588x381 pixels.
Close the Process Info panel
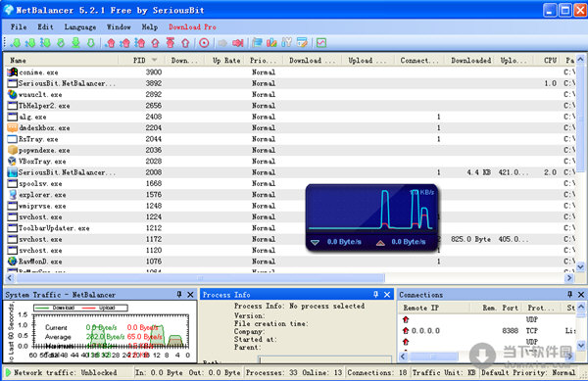[387, 295]
